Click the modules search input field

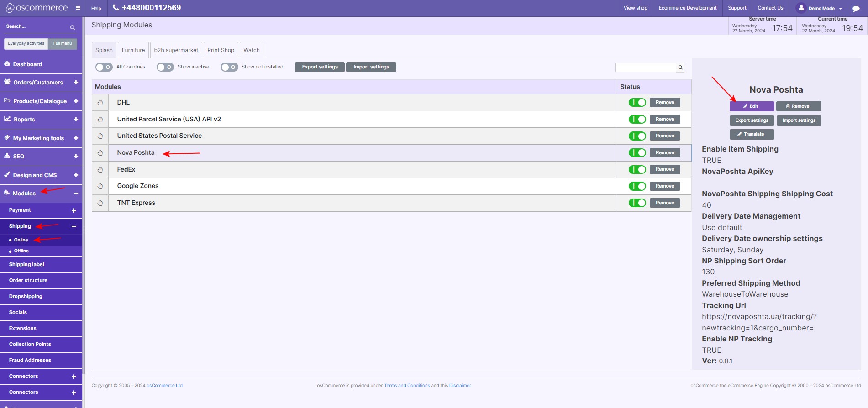646,68
